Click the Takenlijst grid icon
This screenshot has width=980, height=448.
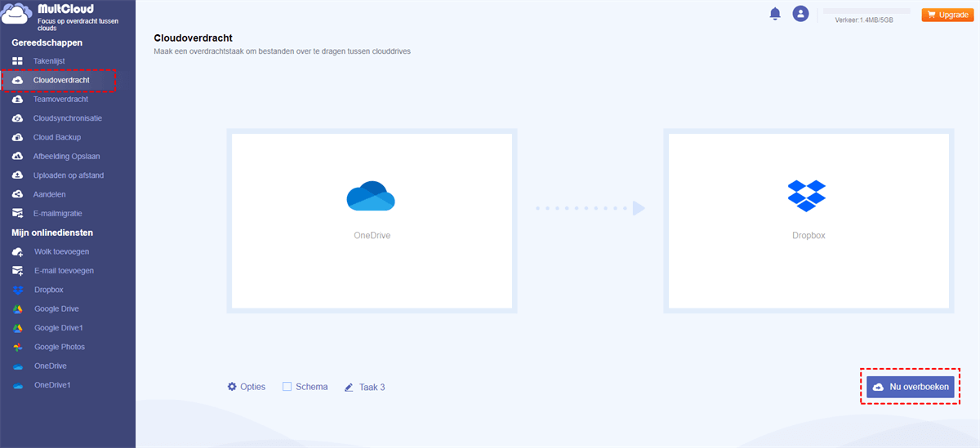pyautogui.click(x=17, y=61)
